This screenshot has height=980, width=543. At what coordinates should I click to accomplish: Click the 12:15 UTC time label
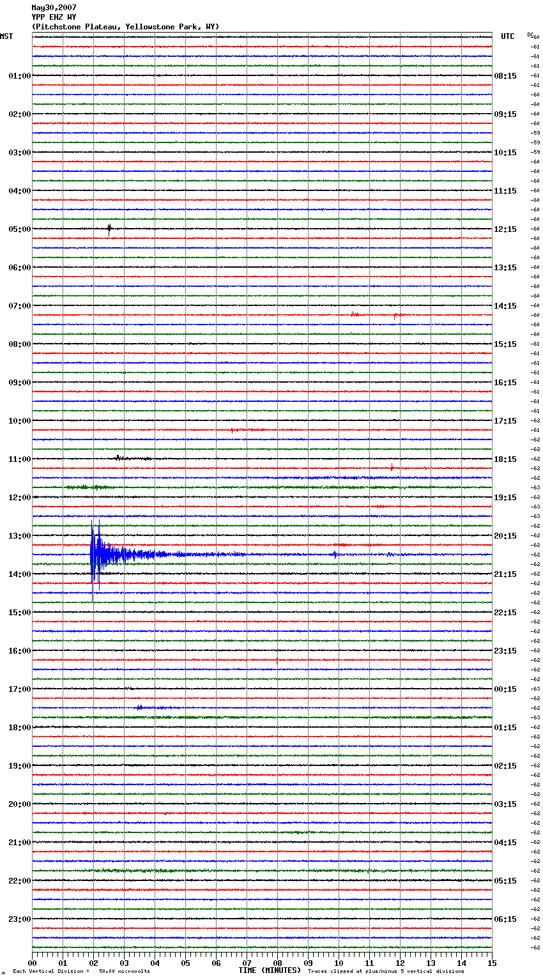tap(505, 229)
